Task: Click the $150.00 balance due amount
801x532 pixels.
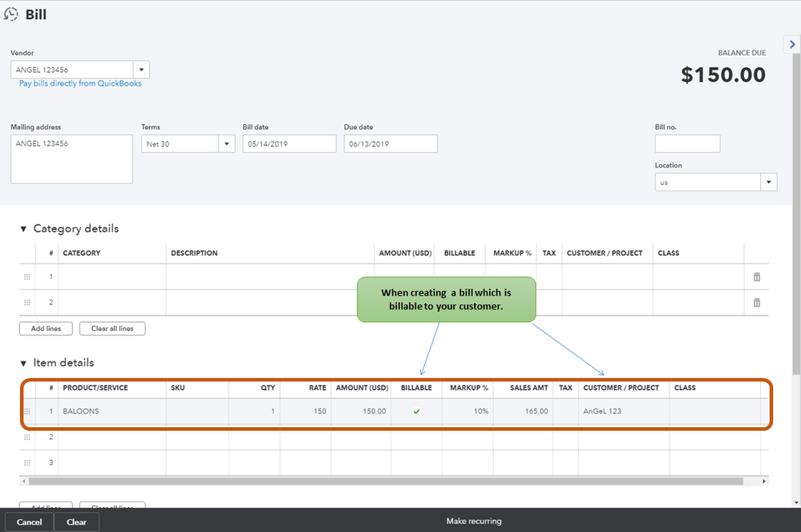Action: coord(723,75)
